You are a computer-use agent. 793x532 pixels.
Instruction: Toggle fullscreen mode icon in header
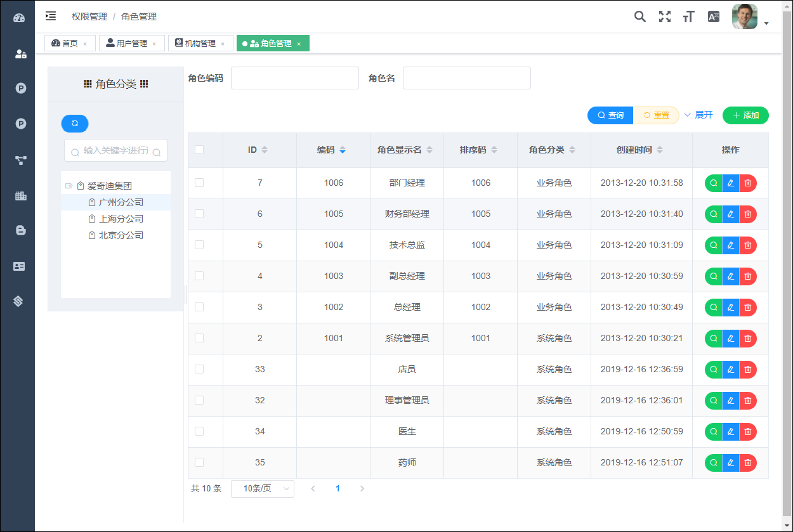664,16
